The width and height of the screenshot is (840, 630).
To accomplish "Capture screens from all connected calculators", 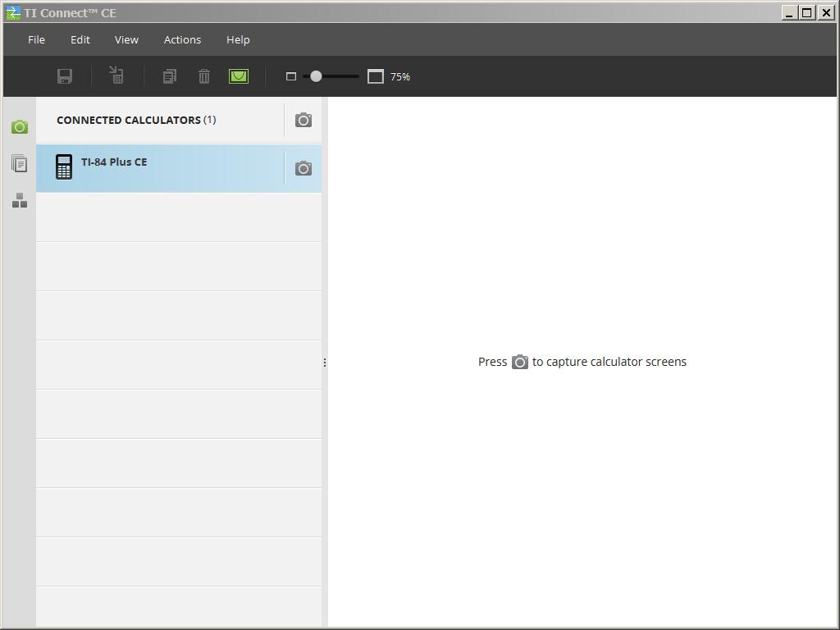I will [x=304, y=120].
